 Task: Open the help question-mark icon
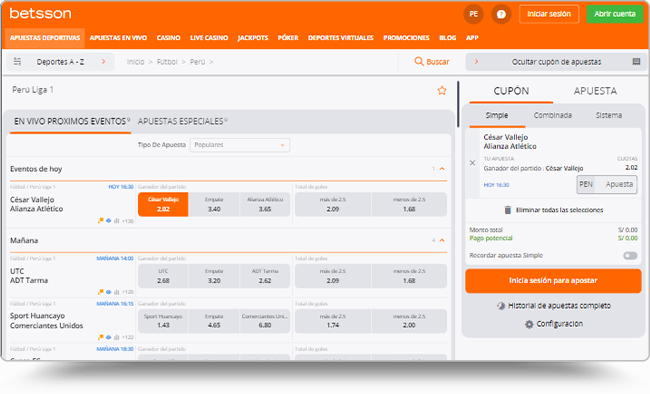pos(501,14)
